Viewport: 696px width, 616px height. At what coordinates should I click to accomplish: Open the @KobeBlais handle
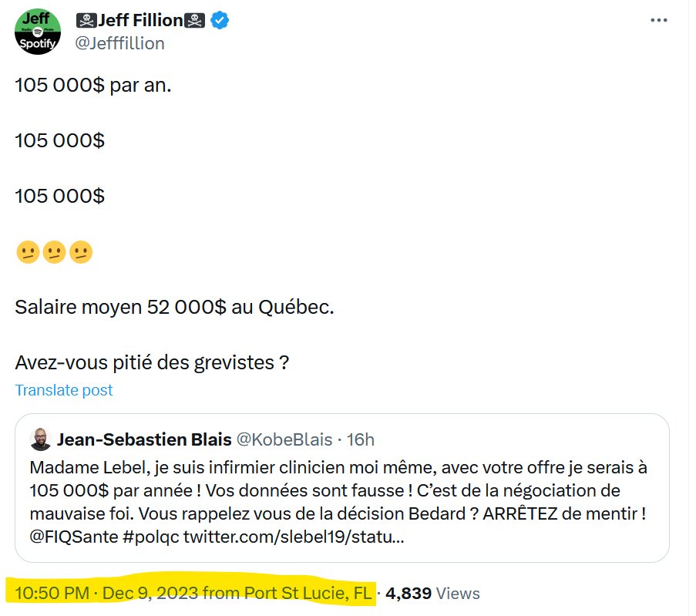284,439
